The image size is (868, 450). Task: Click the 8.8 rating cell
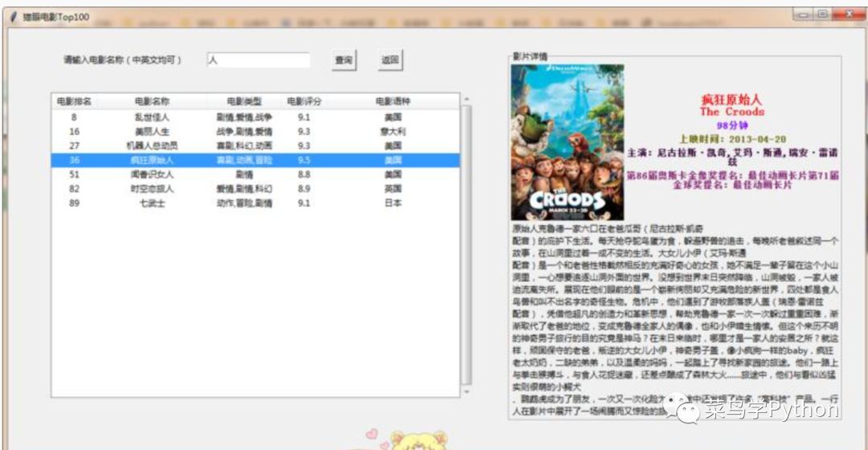[304, 174]
